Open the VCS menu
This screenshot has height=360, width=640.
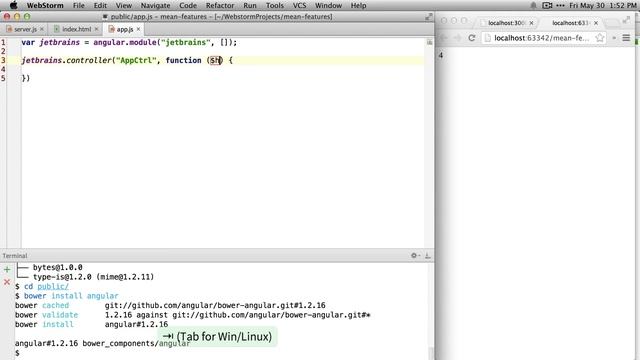point(299,6)
